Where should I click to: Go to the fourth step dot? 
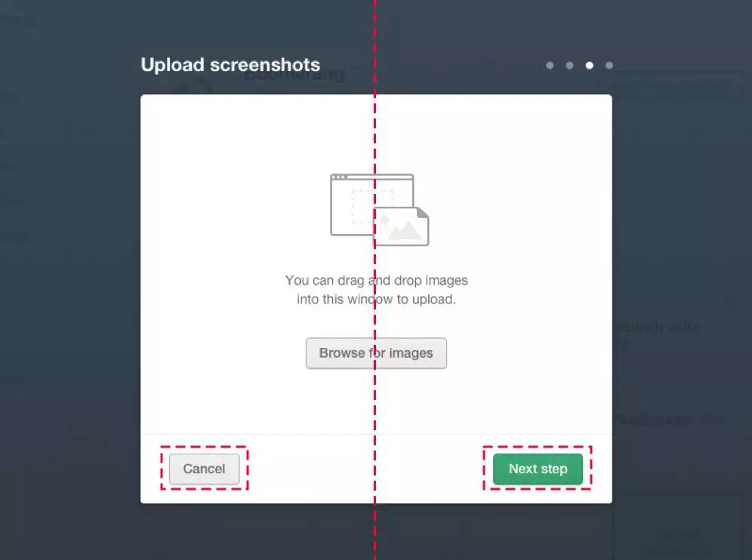pyautogui.click(x=609, y=65)
